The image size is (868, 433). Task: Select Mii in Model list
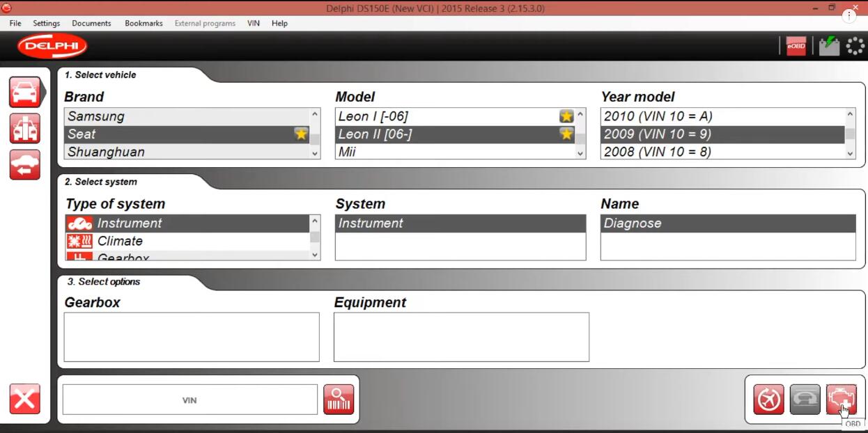(456, 152)
